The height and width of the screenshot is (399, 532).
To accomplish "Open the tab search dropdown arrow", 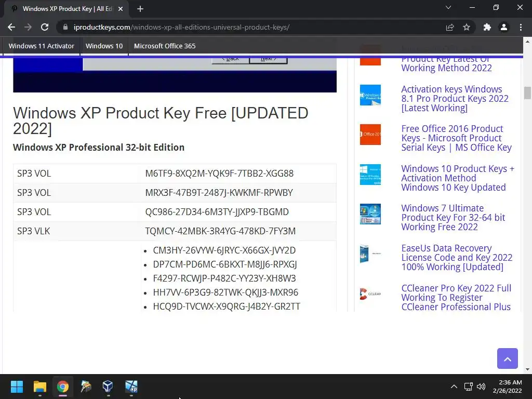I will 448,7.
